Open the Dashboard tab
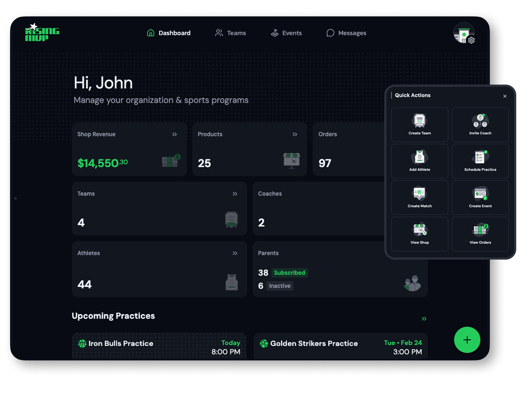Screen dimensions: 532x412 (169, 33)
